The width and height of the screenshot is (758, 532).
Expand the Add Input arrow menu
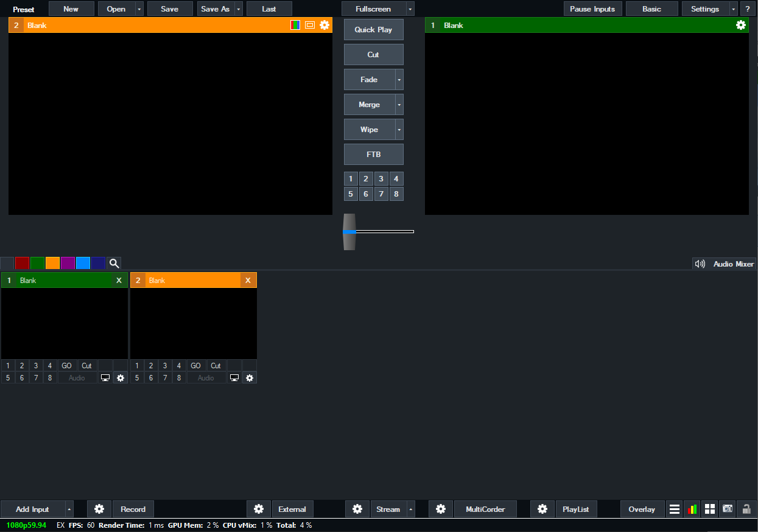point(69,509)
